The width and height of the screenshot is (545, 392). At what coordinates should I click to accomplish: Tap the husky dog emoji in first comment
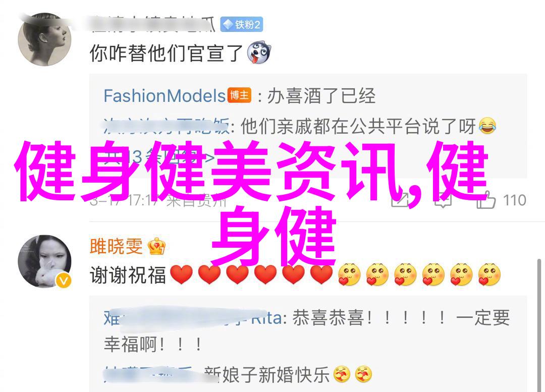point(258,53)
